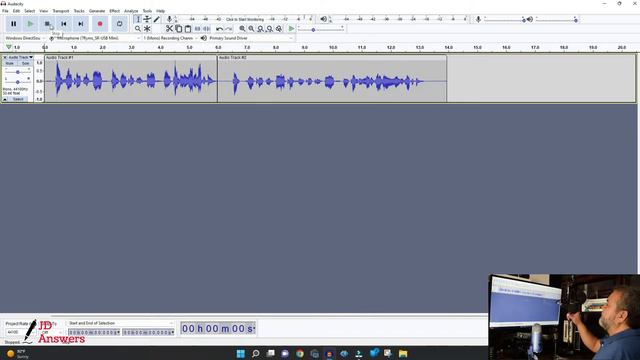This screenshot has height=360, width=640.
Task: Select the magnifier Zoom tool
Action: [x=138, y=29]
